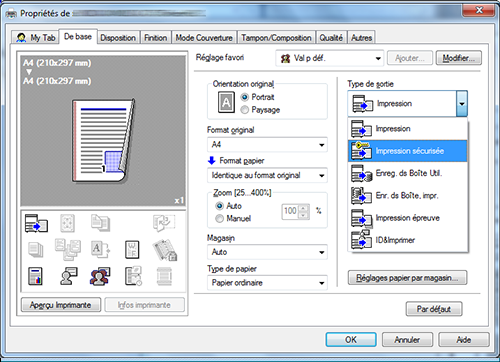This screenshot has width=500, height=362.
Task: Click the printer icon in the title bar
Action: pos(11,14)
